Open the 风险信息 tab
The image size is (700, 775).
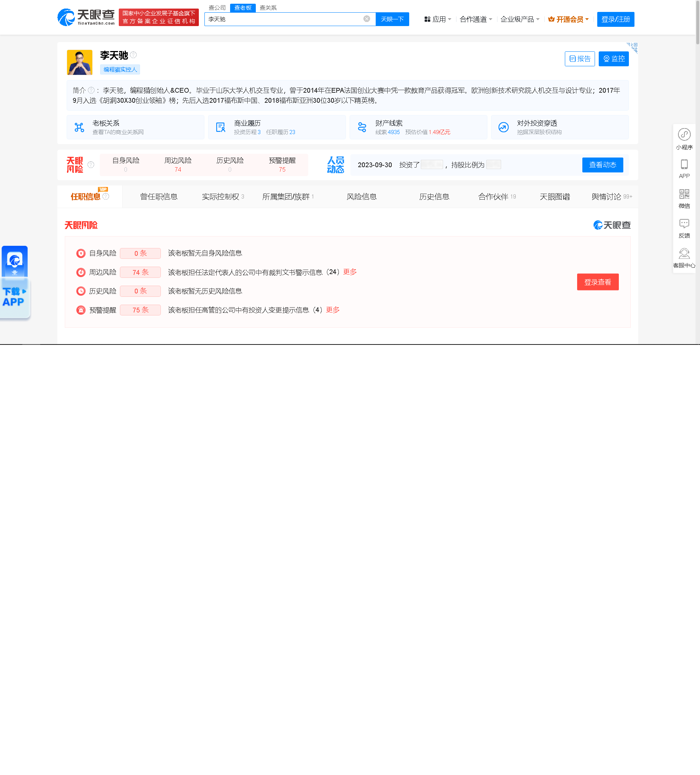[362, 197]
